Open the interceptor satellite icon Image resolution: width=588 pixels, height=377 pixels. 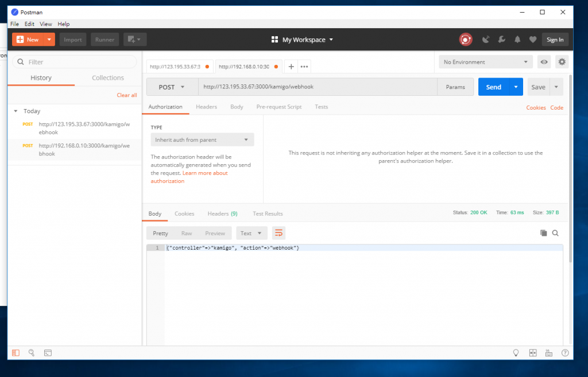click(486, 40)
